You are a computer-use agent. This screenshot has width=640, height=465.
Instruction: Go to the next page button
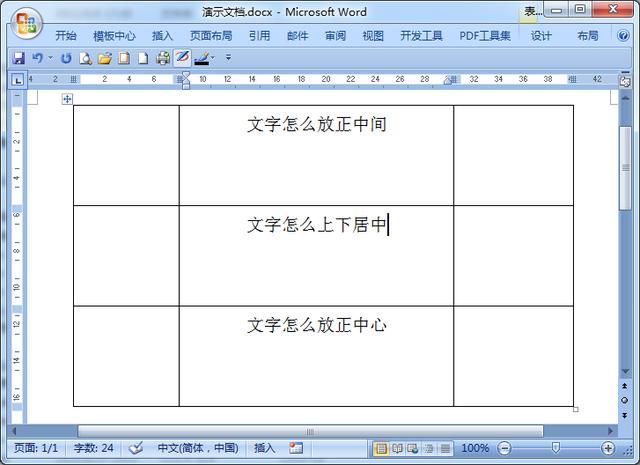pyautogui.click(x=625, y=415)
